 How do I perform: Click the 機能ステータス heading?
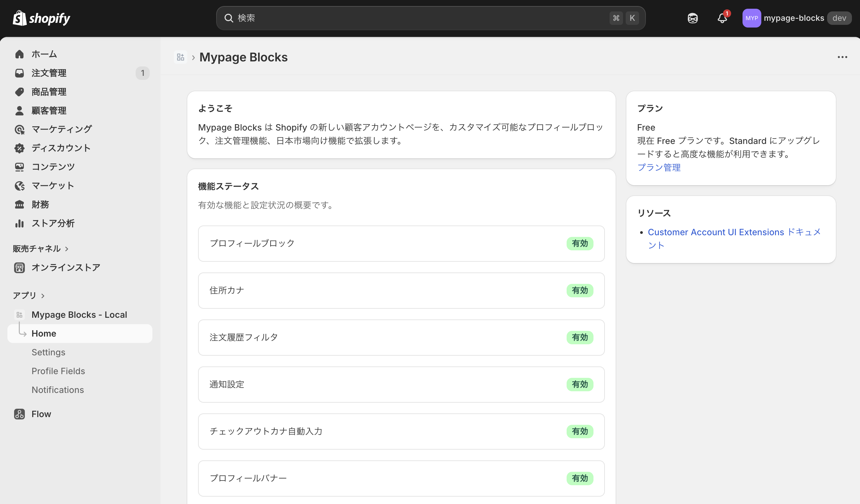228,186
